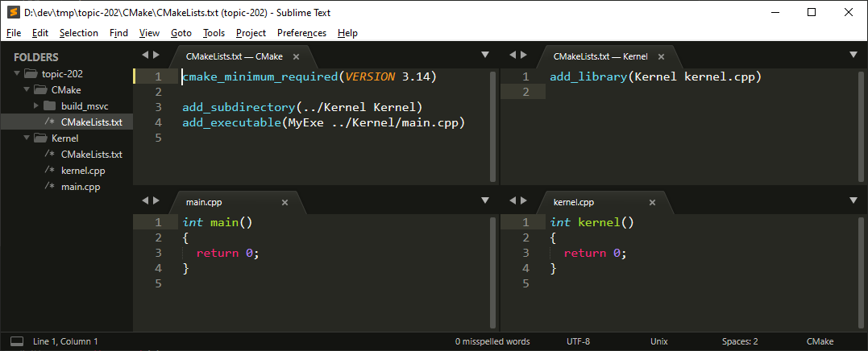Go to previous tab in top-left pane
This screenshot has width=868, height=351.
145,56
